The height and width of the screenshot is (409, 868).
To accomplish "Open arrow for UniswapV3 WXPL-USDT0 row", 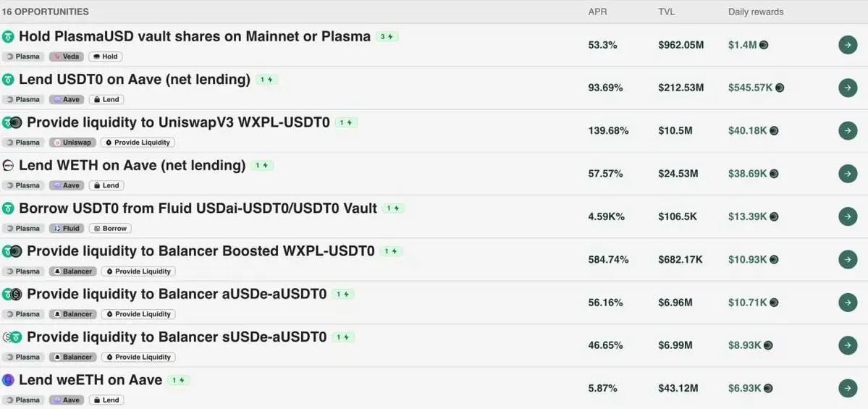I will (848, 130).
